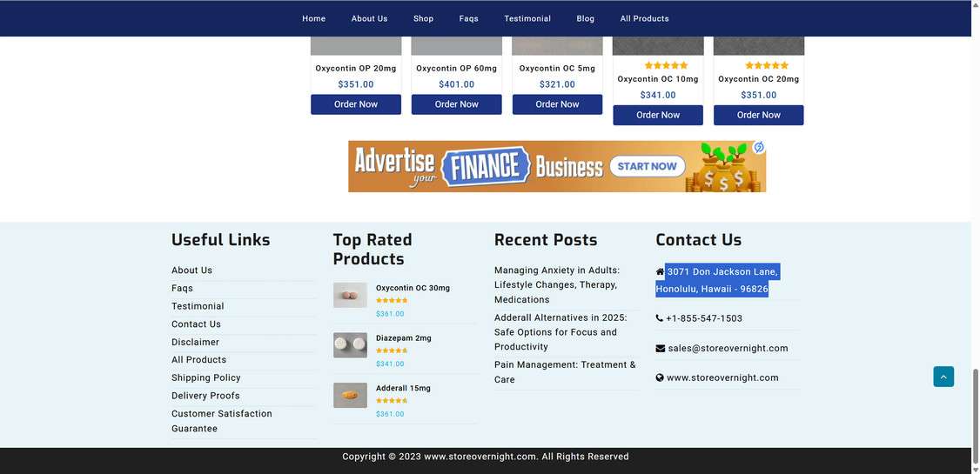The image size is (980, 474).
Task: Open the Oxycontin OC 30mg top rated link
Action: click(413, 289)
